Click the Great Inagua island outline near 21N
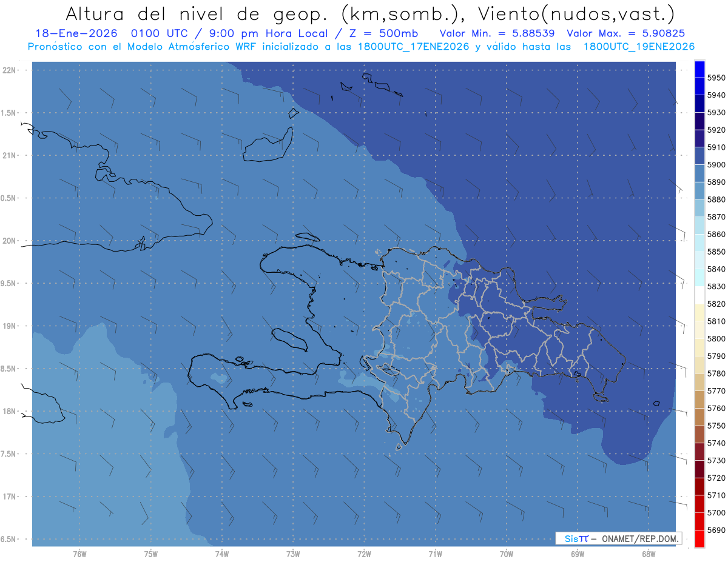 click(268, 144)
